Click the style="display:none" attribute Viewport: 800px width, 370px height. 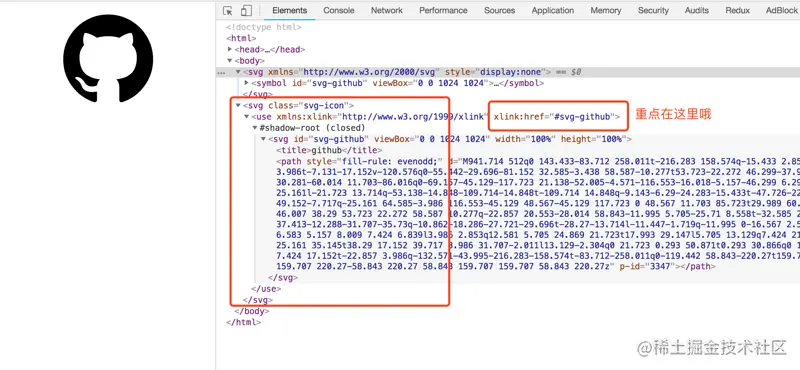coord(495,72)
